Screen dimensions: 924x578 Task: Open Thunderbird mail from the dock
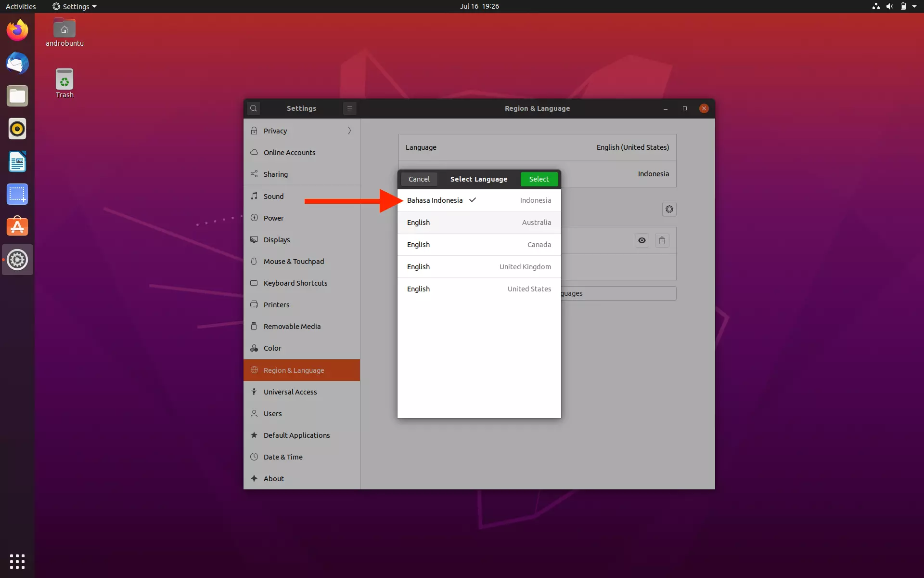point(17,63)
